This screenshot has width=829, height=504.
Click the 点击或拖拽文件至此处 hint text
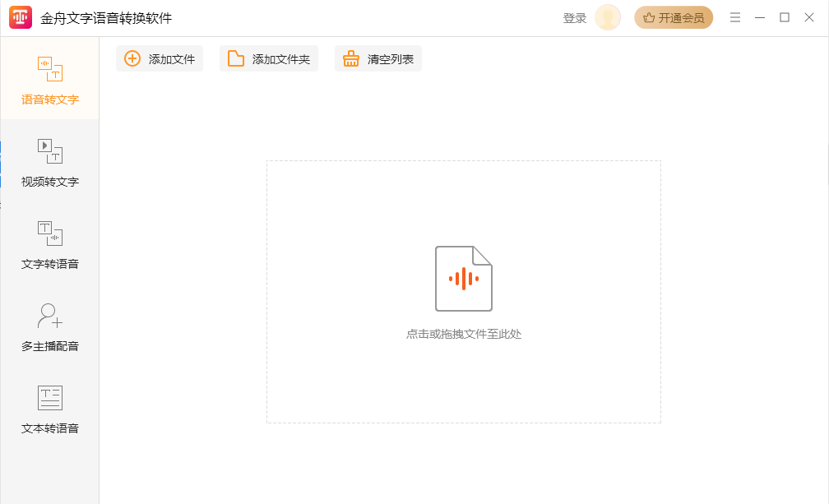coord(463,334)
